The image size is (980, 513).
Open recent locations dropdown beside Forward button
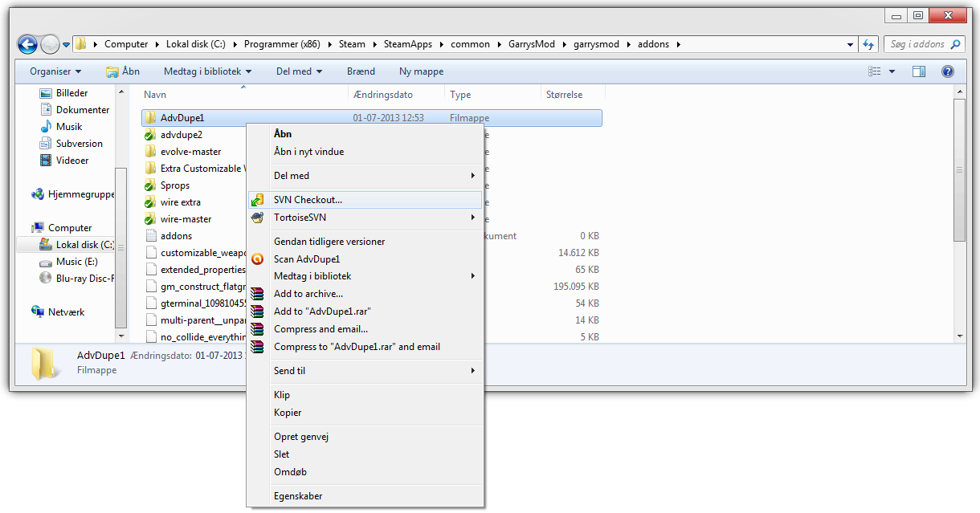67,45
